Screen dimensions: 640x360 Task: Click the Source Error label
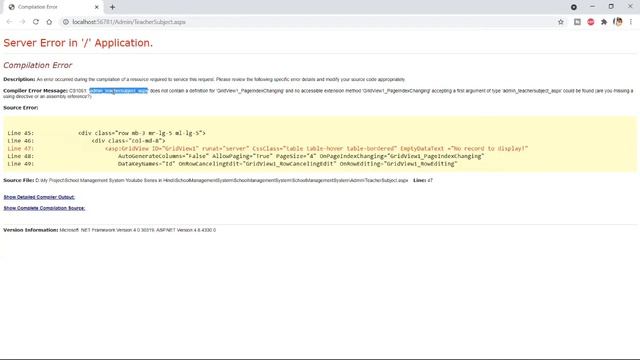[x=21, y=108]
